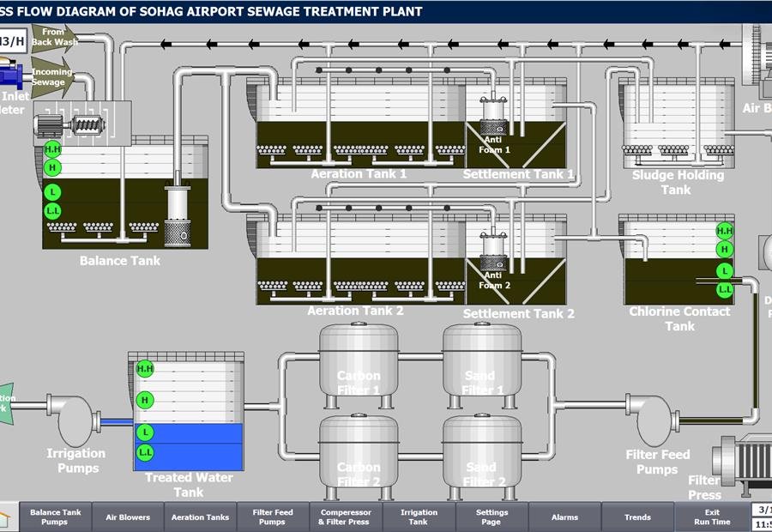Viewport: 772px width, 532px height.
Task: Select the Anti Foam 1 pump
Action: pos(493,116)
